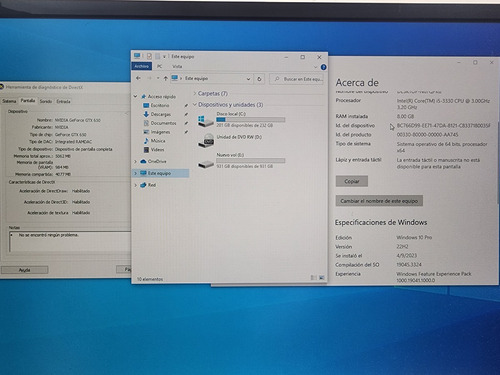The image size is (500, 375).
Task: Open Customize Quick Access Toolbar dropdown
Action: [x=164, y=57]
